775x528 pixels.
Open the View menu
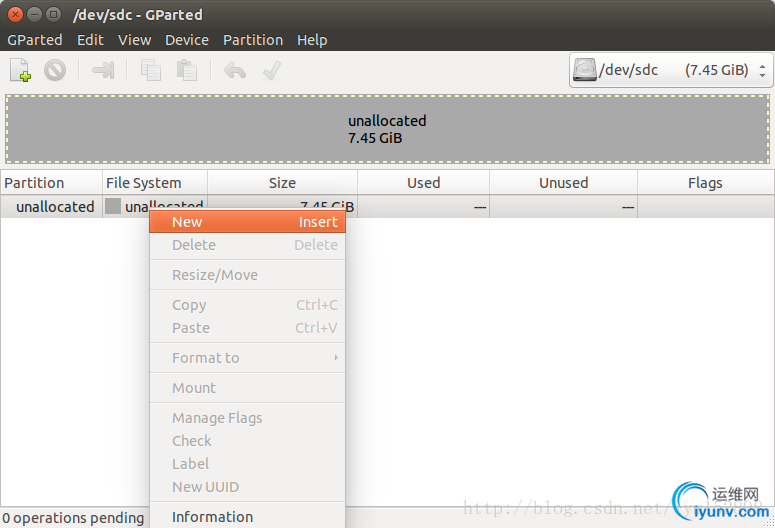tap(134, 40)
